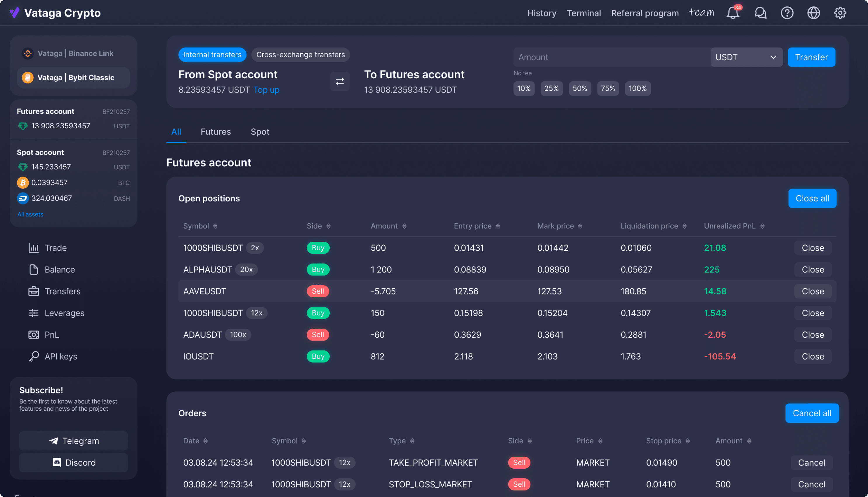
Task: Click the Transfer button
Action: click(811, 57)
